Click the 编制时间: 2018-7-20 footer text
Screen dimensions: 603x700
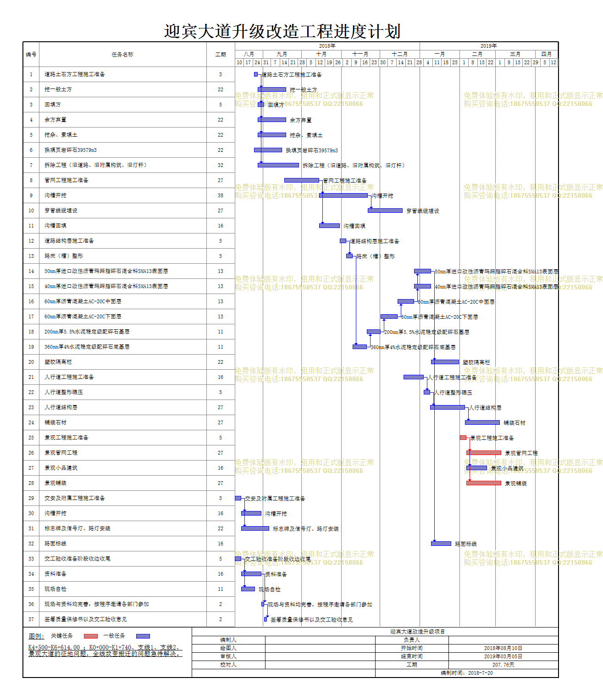point(467,673)
